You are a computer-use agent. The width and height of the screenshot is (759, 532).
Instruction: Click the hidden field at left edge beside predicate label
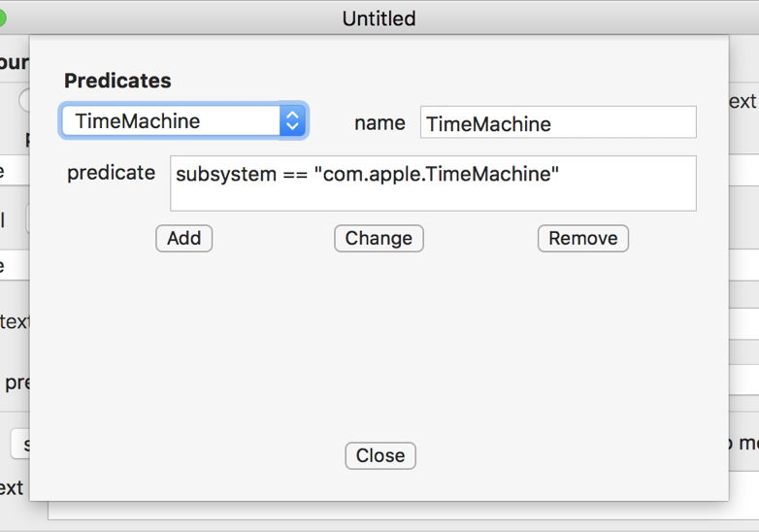pyautogui.click(x=14, y=172)
